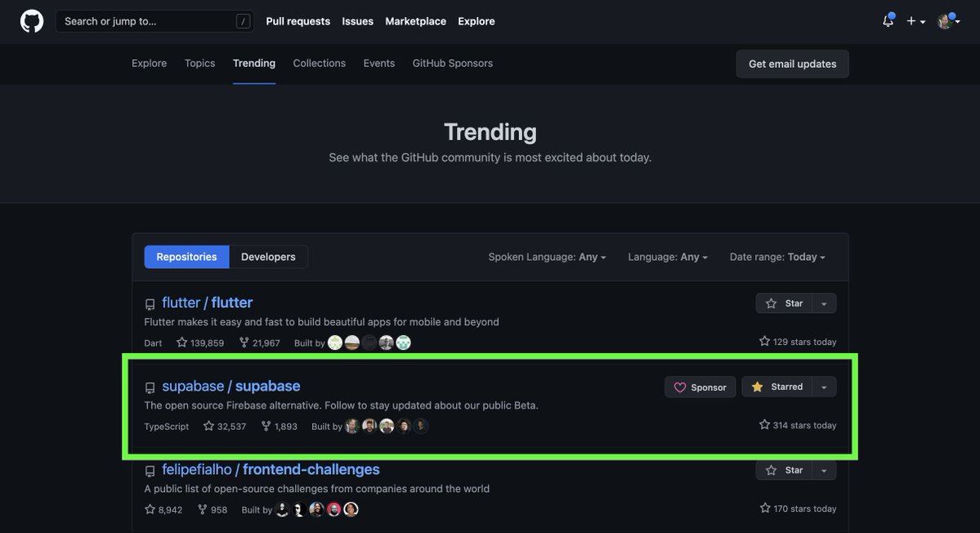
Task: Click the 129 stars today text
Action: tap(798, 341)
